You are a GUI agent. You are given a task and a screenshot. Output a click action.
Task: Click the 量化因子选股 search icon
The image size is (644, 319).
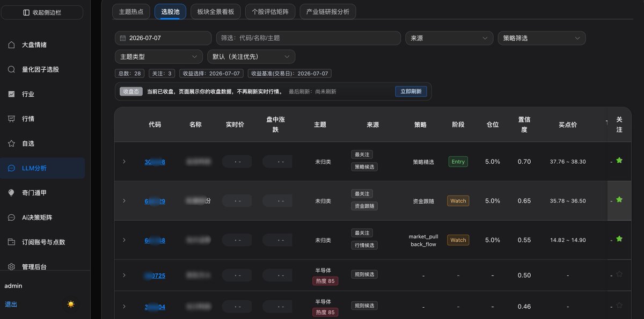pyautogui.click(x=11, y=69)
